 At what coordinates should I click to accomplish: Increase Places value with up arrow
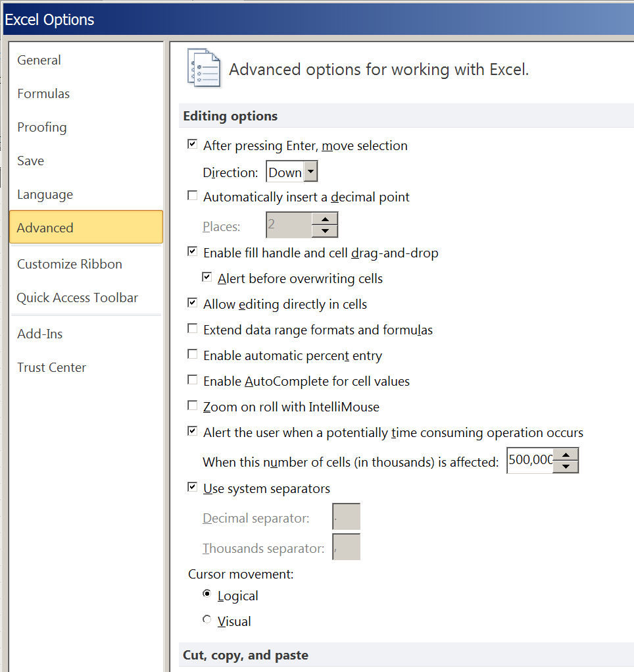click(x=325, y=219)
